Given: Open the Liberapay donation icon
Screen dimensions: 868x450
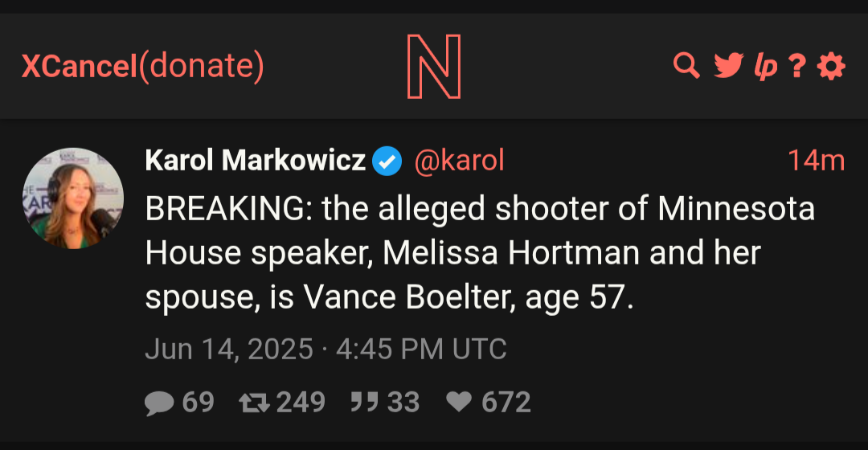Looking at the screenshot, I should pyautogui.click(x=766, y=67).
